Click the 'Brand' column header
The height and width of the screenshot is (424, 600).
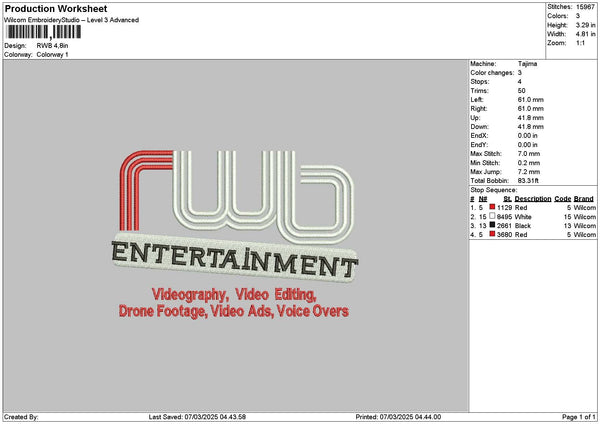click(x=584, y=199)
